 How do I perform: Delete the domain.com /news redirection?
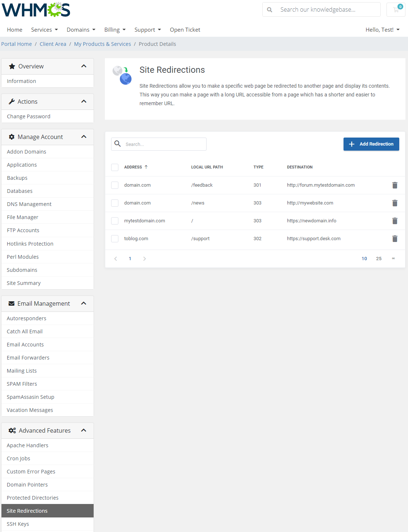tap(395, 203)
